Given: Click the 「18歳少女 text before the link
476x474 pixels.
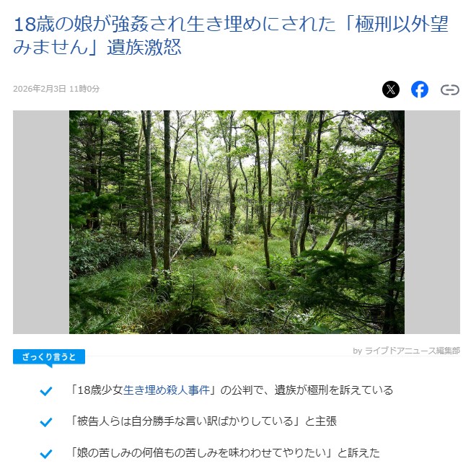Looking at the screenshot, I should (96, 390).
